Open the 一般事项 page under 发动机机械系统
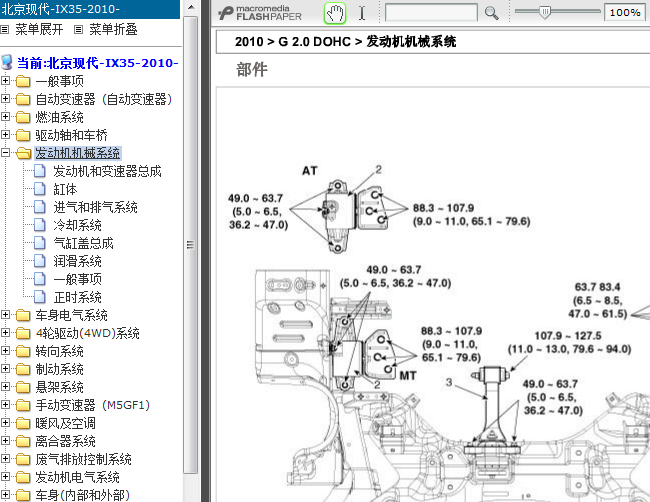 pos(77,279)
